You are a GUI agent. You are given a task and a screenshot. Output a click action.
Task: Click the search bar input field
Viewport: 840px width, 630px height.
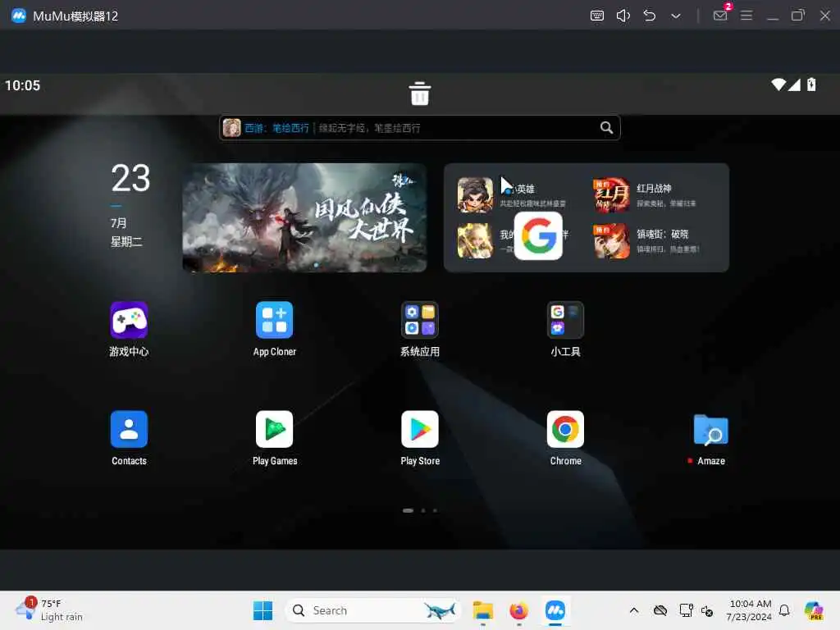419,127
